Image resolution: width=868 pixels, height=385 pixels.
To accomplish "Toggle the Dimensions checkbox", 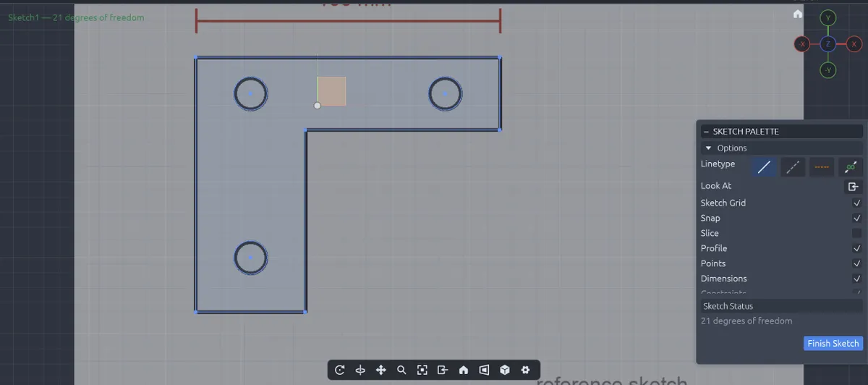I will pos(857,279).
